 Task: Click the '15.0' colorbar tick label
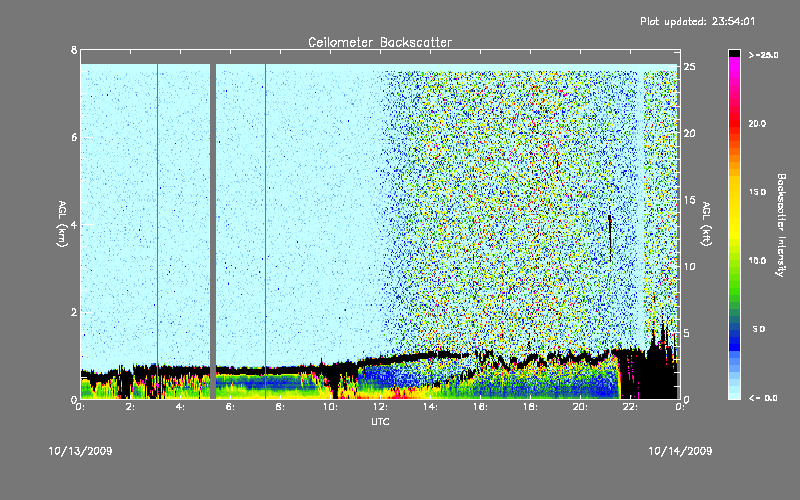click(757, 192)
